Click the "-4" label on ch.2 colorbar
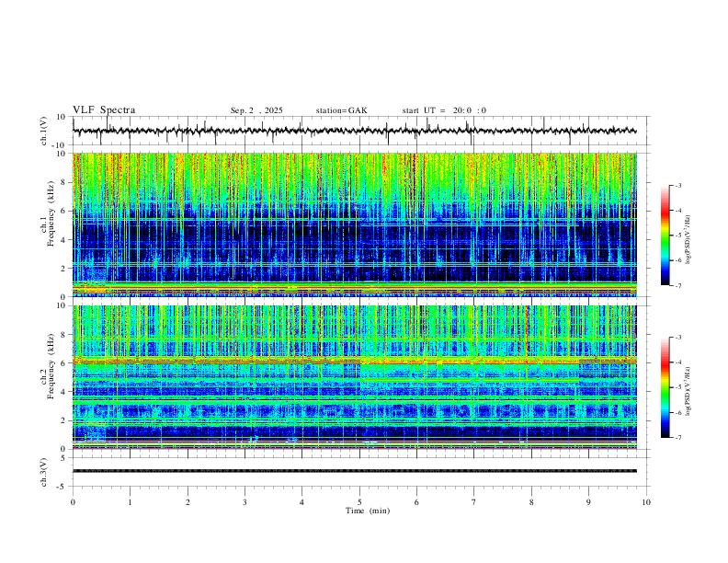Image resolution: width=728 pixels, height=563 pixels. pos(677,362)
